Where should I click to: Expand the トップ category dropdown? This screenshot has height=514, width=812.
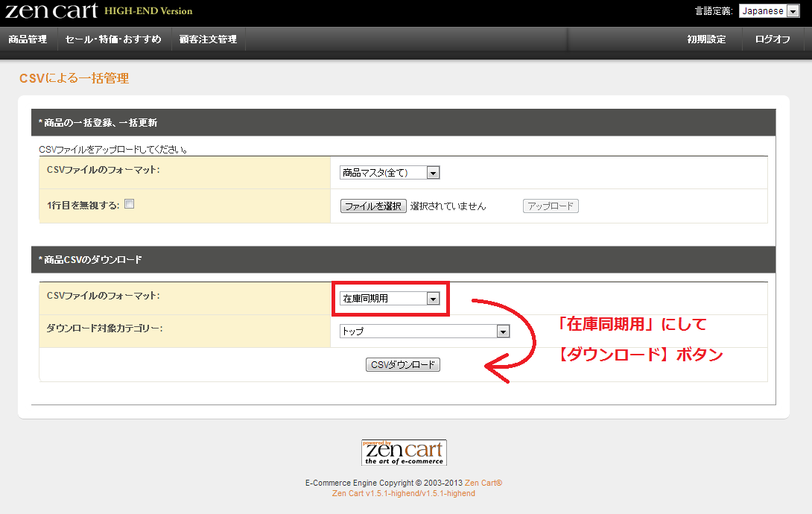click(425, 331)
